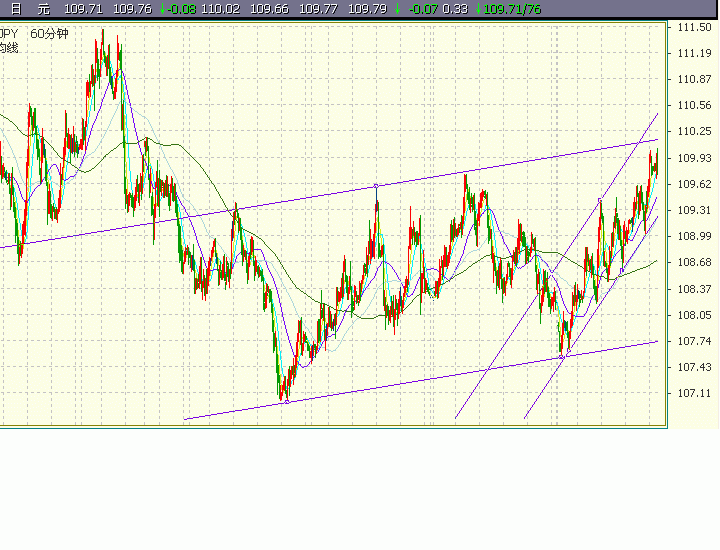Select the steep channel's upper anchor near 109.31

600,200
